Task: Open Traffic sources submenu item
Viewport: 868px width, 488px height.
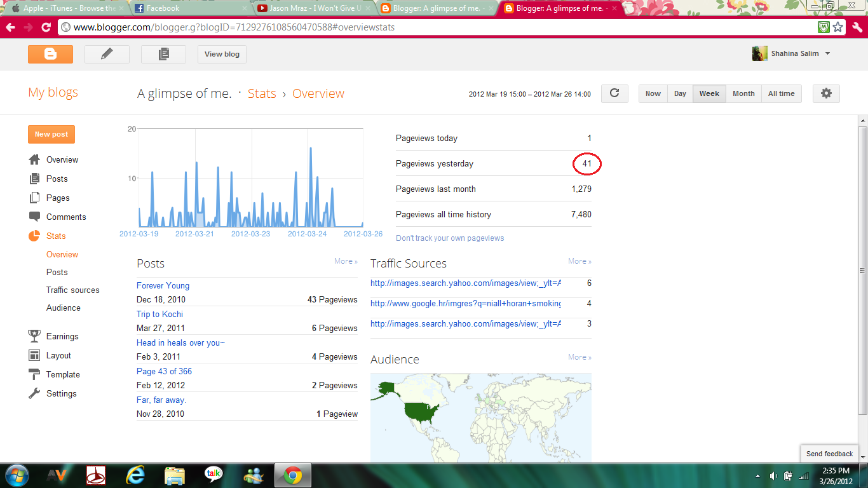Action: (72, 290)
